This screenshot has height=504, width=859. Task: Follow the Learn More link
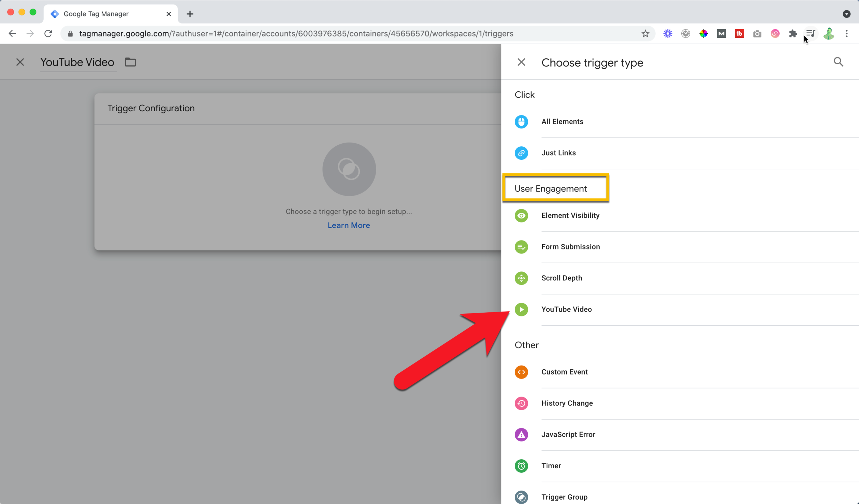coord(348,225)
